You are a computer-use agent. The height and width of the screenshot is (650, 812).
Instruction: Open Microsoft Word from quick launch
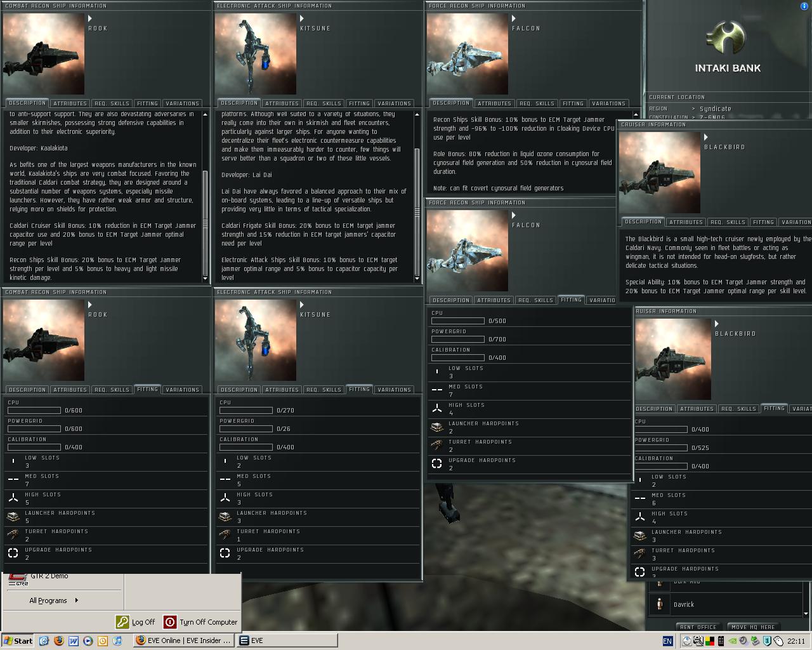click(74, 641)
